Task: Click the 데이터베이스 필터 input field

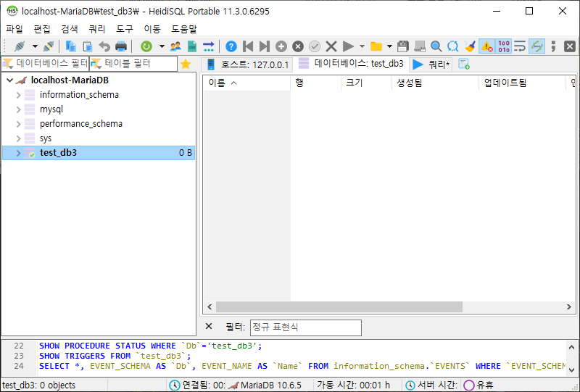Action: click(x=45, y=64)
